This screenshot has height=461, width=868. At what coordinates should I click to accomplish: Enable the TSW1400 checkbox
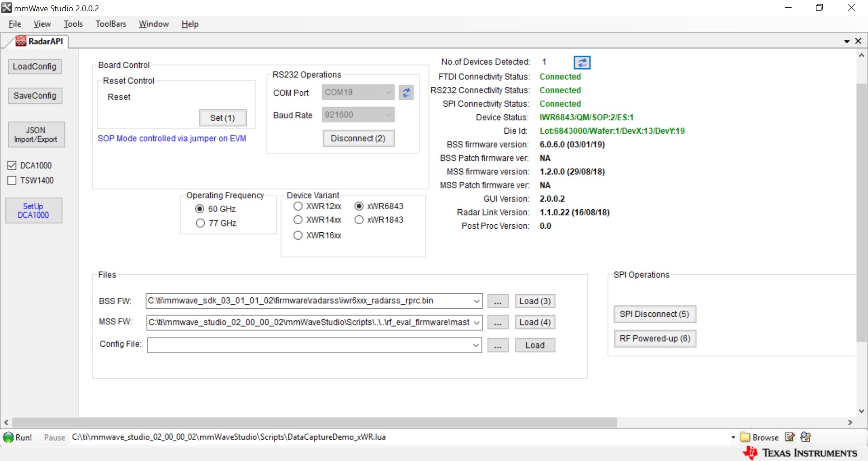click(12, 180)
